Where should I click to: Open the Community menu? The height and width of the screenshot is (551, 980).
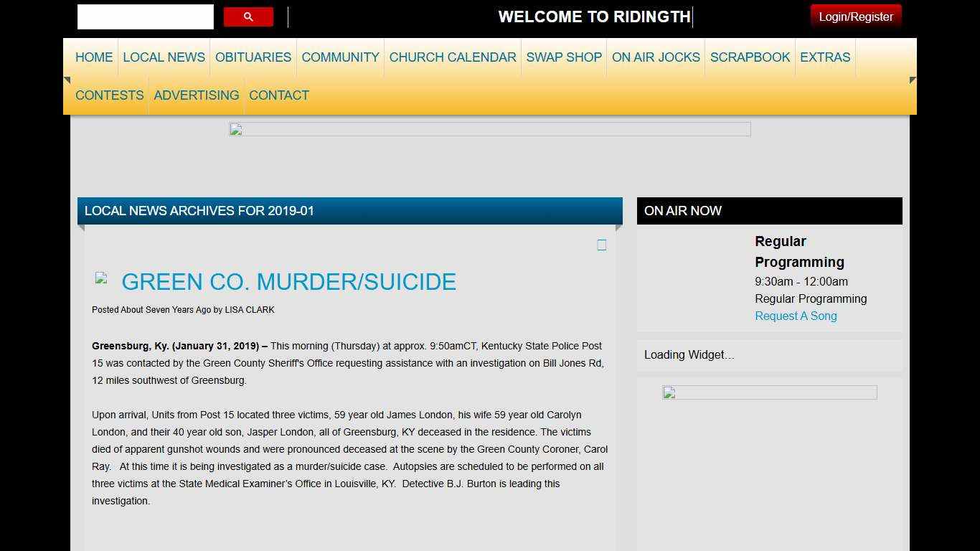coord(340,57)
